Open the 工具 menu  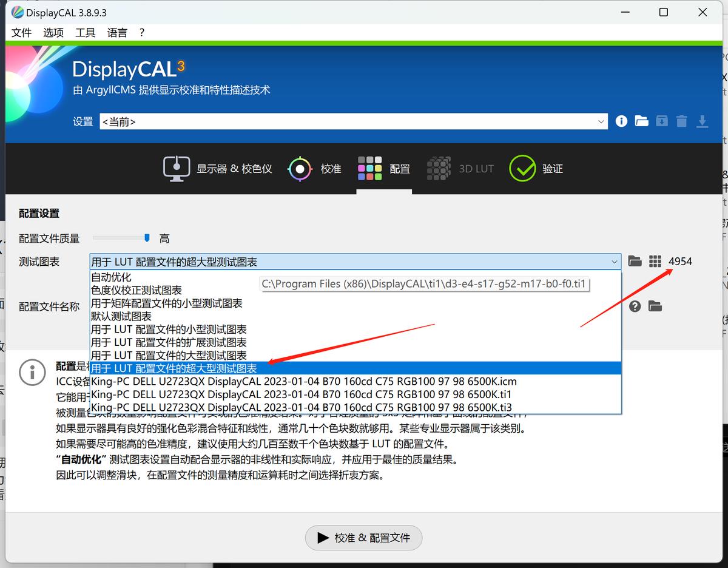pos(85,32)
